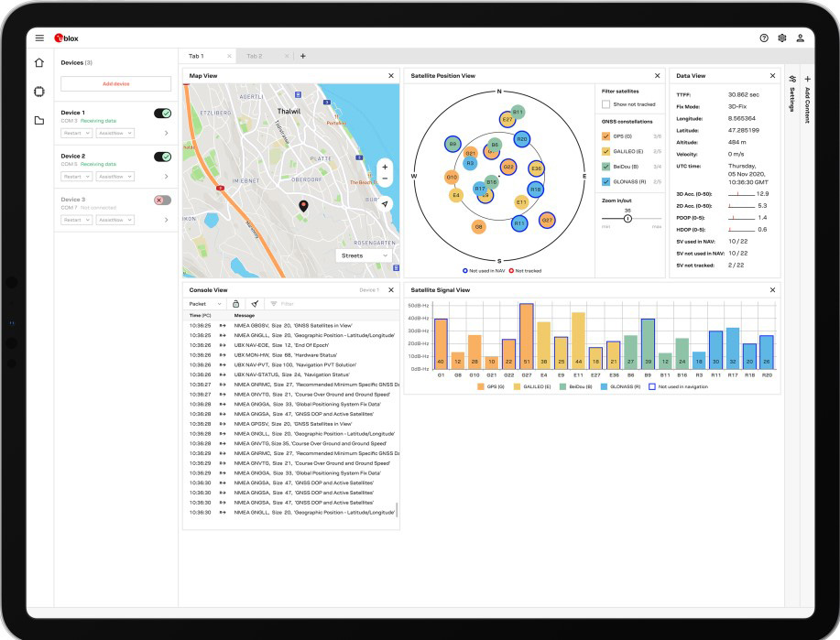This screenshot has width=840, height=640.
Task: Open settings gear icon in top bar
Action: (782, 38)
